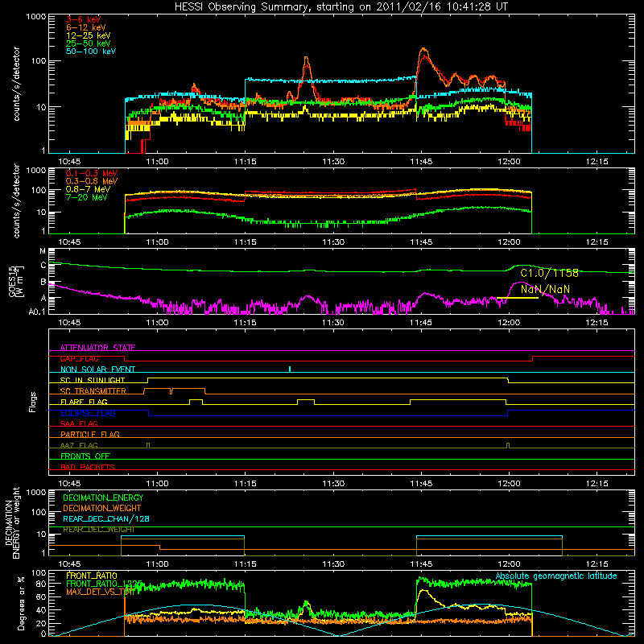The image size is (644, 644).
Task: Select the red 3-6 keV legend label
Action: pyautogui.click(x=84, y=19)
